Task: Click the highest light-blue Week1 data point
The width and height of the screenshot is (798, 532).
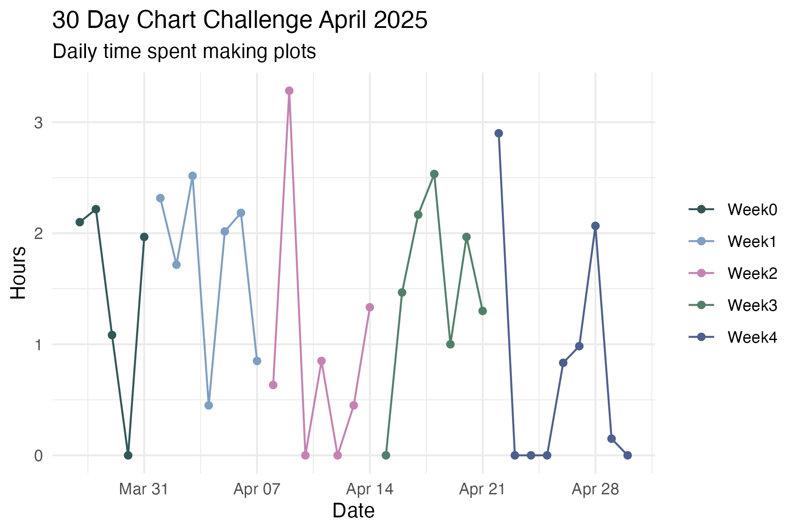Action: [192, 176]
